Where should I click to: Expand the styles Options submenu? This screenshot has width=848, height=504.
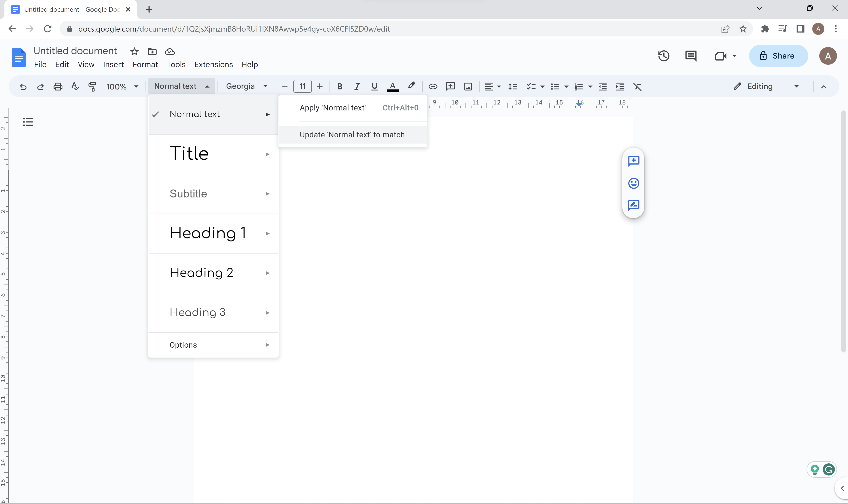[x=214, y=345]
